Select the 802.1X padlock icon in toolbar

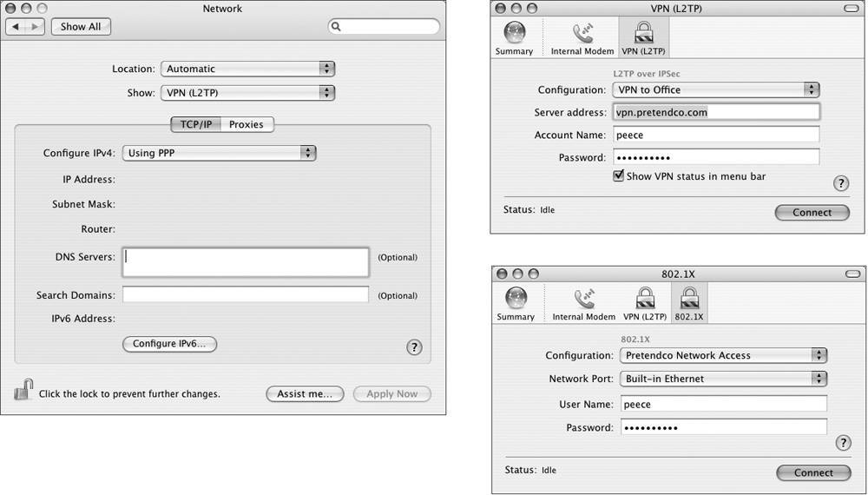point(689,299)
